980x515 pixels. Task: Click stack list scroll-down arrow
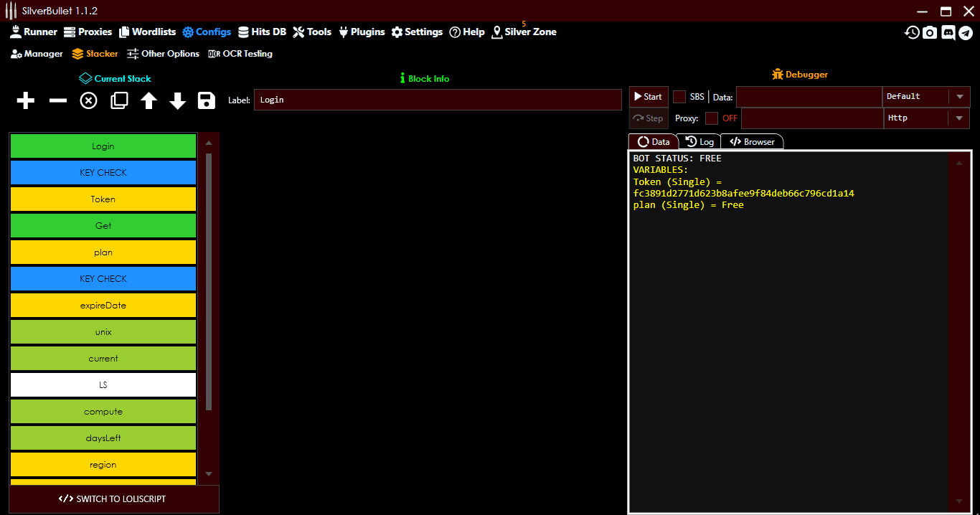click(209, 474)
